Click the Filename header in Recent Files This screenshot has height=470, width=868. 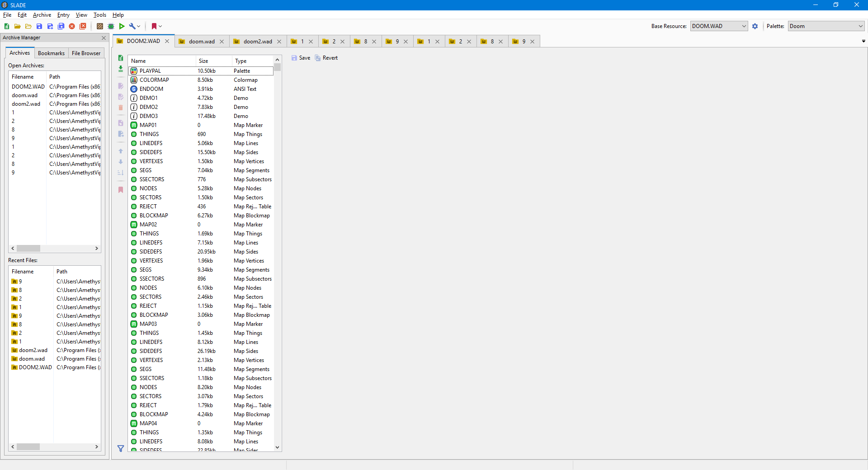pyautogui.click(x=31, y=272)
